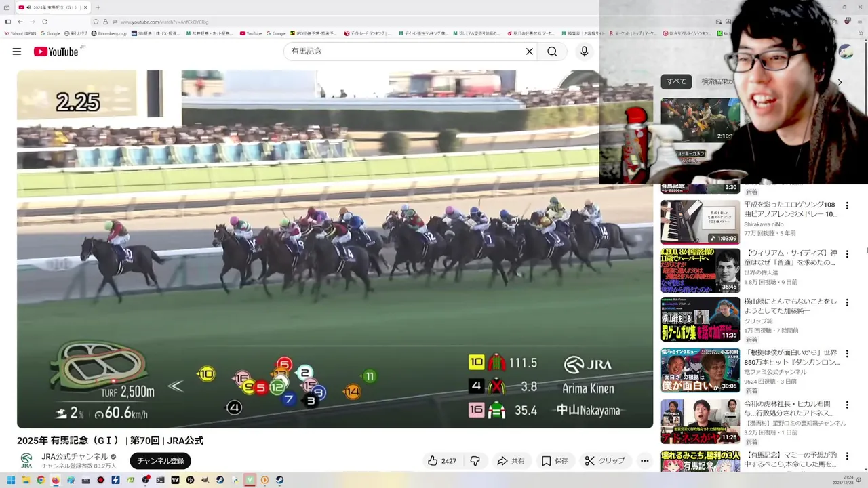
Task: Open the YouTube guide hamburger menu
Action: pos(17,52)
